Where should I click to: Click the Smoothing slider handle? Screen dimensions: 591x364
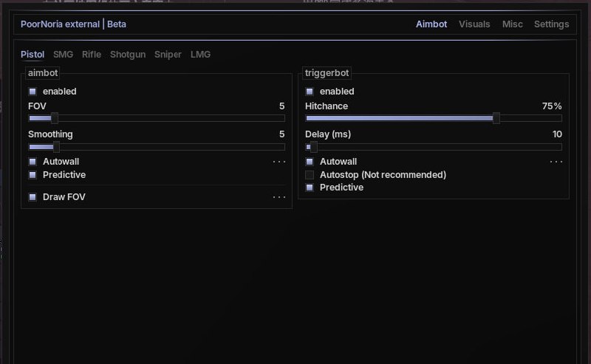[56, 147]
